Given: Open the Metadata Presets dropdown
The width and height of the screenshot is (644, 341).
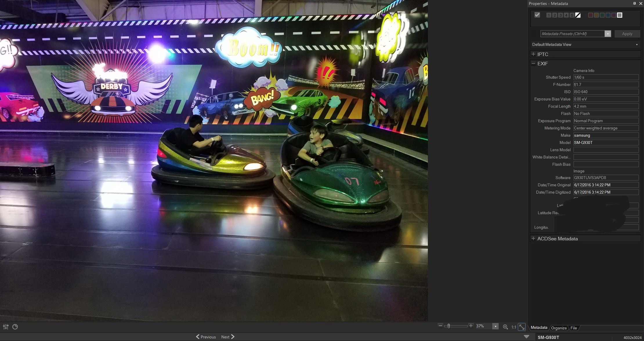Looking at the screenshot, I should tap(608, 34).
